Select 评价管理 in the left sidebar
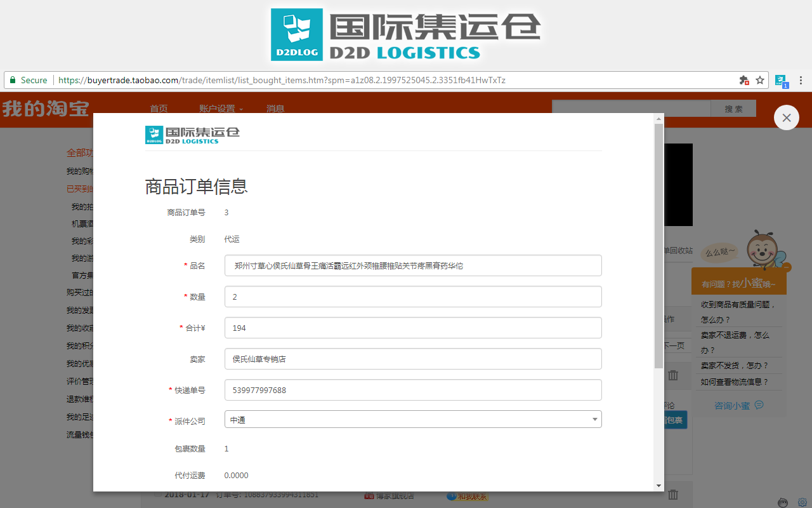This screenshot has height=508, width=812. [x=80, y=382]
